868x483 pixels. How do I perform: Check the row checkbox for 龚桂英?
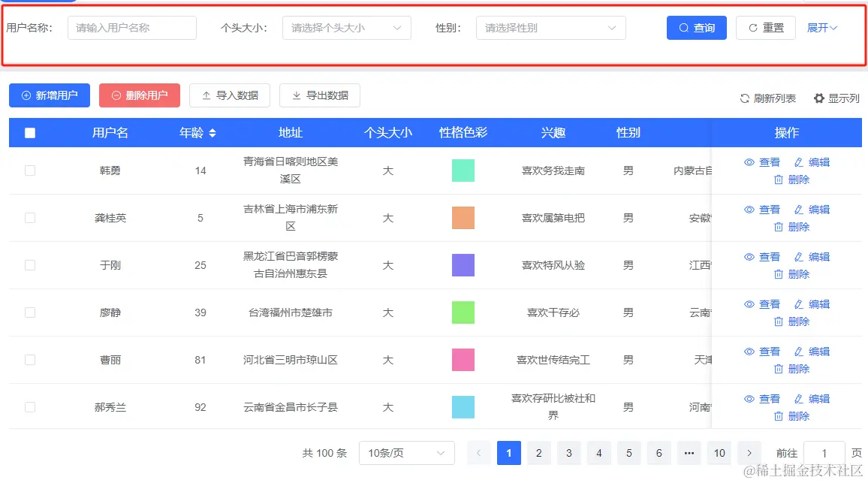(30, 218)
